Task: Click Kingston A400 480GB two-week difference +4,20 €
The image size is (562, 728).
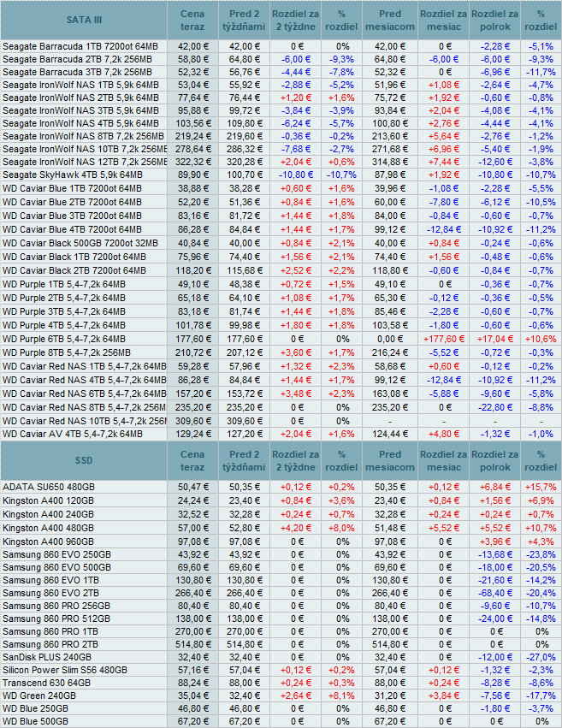Action: [x=296, y=529]
